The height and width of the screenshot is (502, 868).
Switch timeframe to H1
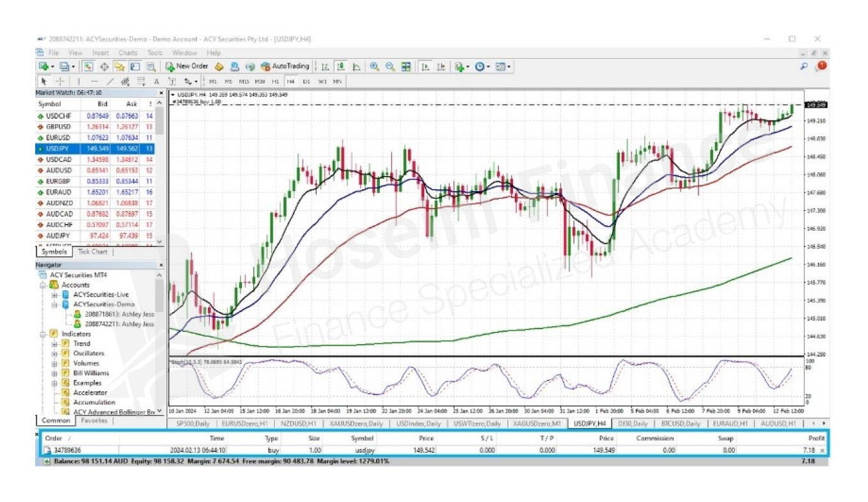[x=276, y=81]
